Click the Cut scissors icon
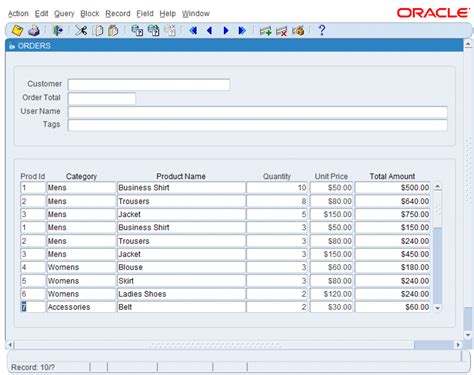This screenshot has width=474, height=375. point(81,31)
